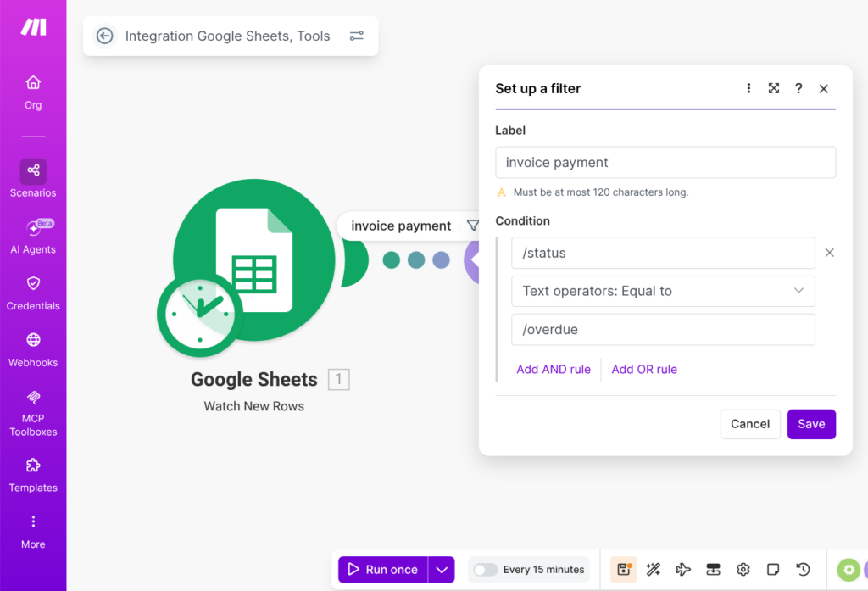Expand the More sidebar menu
The width and height of the screenshot is (868, 591).
pos(33,532)
